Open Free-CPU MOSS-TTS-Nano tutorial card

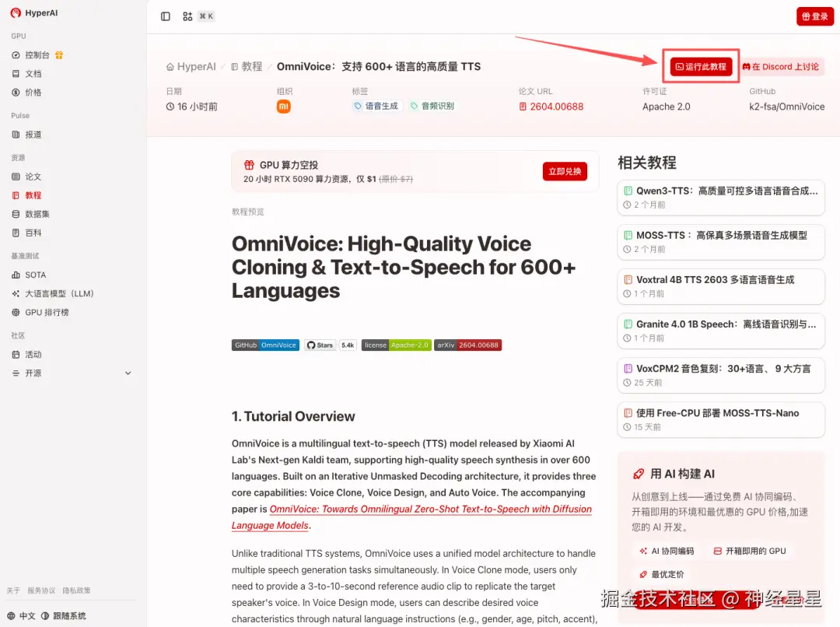coord(720,420)
